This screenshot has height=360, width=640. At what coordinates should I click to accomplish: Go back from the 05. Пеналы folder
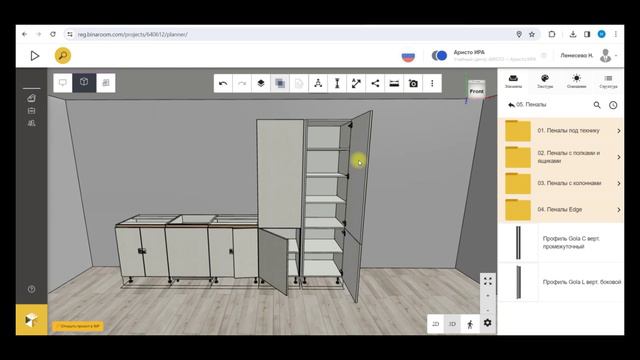[x=511, y=105]
